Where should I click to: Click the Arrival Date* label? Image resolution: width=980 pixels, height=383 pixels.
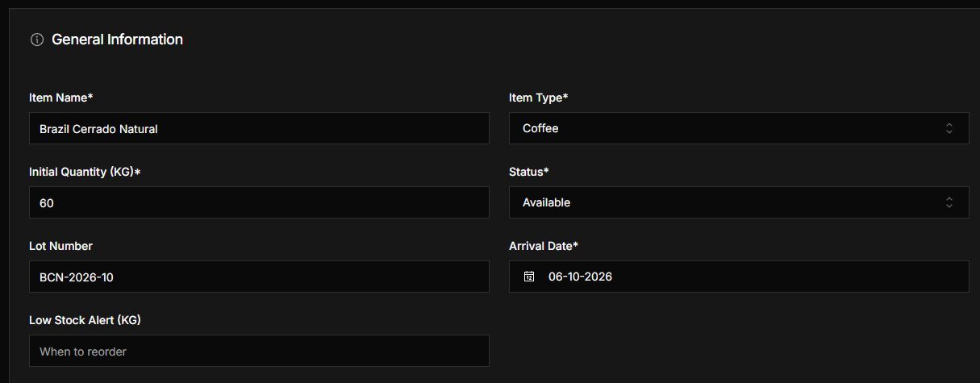tap(544, 246)
